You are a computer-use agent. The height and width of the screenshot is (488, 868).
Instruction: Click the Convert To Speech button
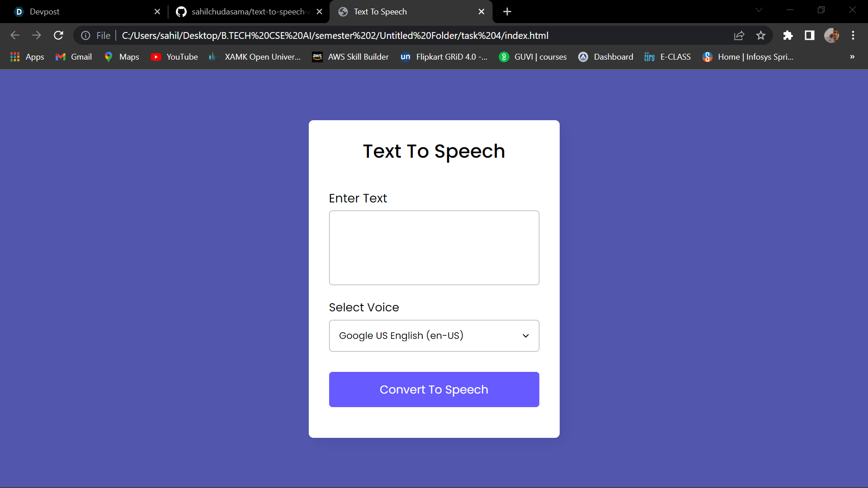(434, 389)
